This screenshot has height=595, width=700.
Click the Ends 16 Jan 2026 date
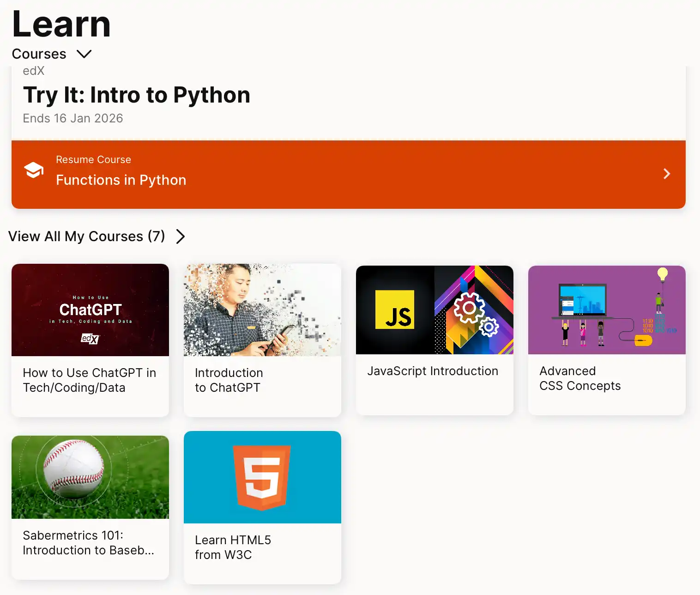pos(73,118)
